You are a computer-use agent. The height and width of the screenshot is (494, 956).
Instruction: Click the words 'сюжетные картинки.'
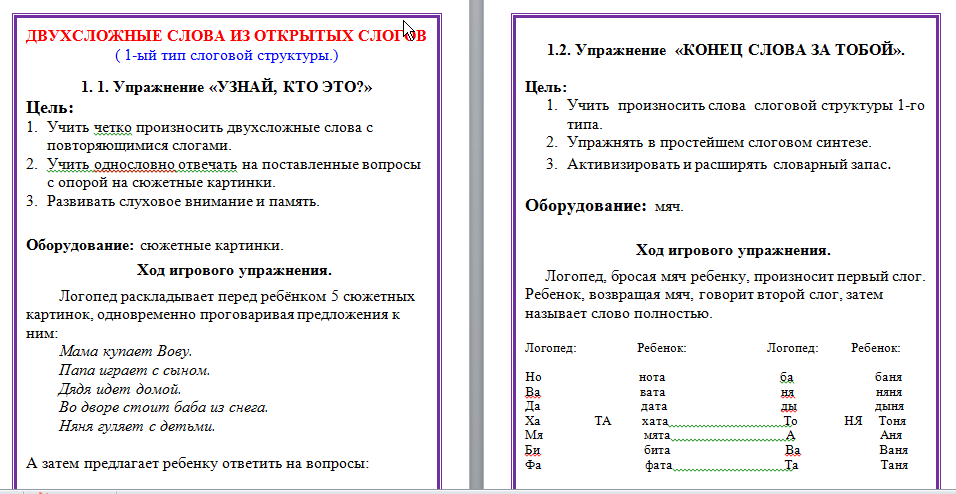coord(212,246)
